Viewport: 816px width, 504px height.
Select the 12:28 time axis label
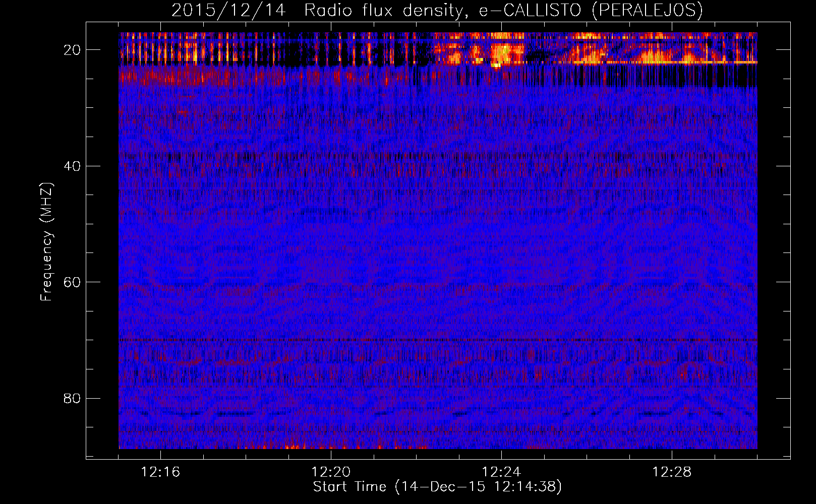[672, 472]
